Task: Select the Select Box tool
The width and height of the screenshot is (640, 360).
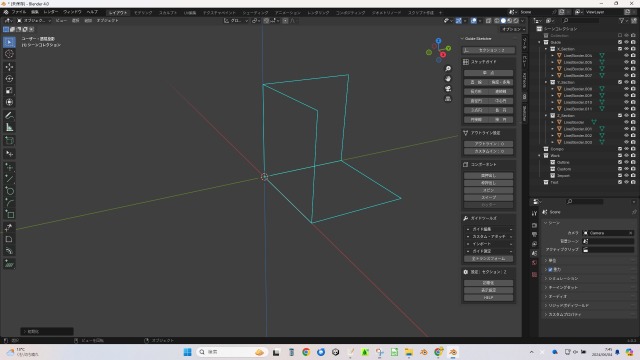Action: (x=9, y=42)
